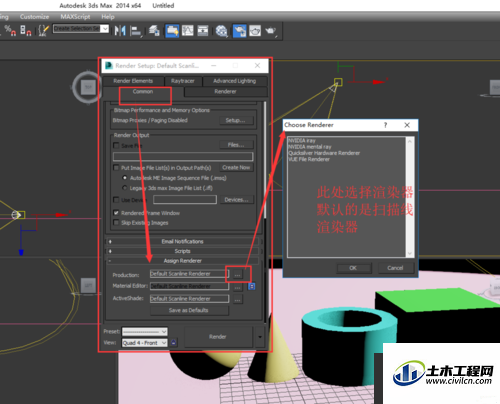Open the View Quad 4 - Front dropdown

point(145,343)
